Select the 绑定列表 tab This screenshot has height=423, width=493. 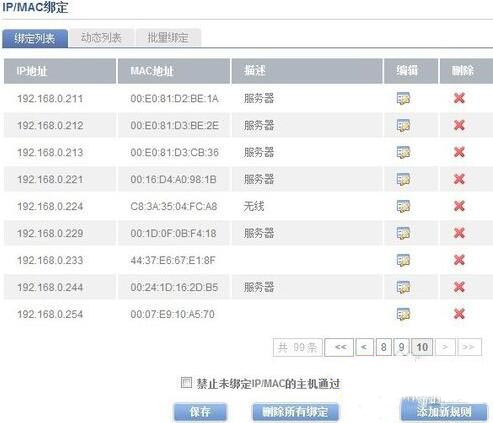(x=35, y=38)
